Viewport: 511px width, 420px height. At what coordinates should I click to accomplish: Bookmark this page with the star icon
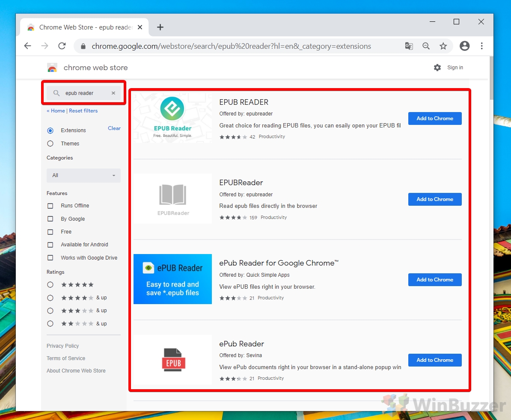(x=443, y=46)
